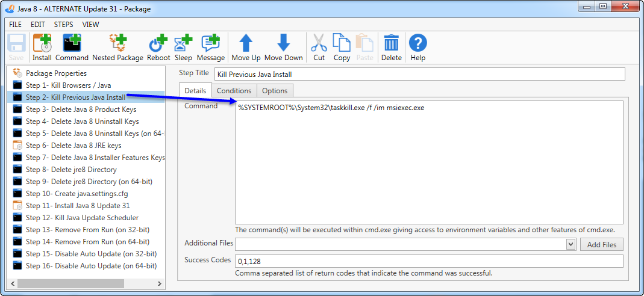This screenshot has height=296, width=644.
Task: Click the Java app icon in title bar
Action: (10, 8)
